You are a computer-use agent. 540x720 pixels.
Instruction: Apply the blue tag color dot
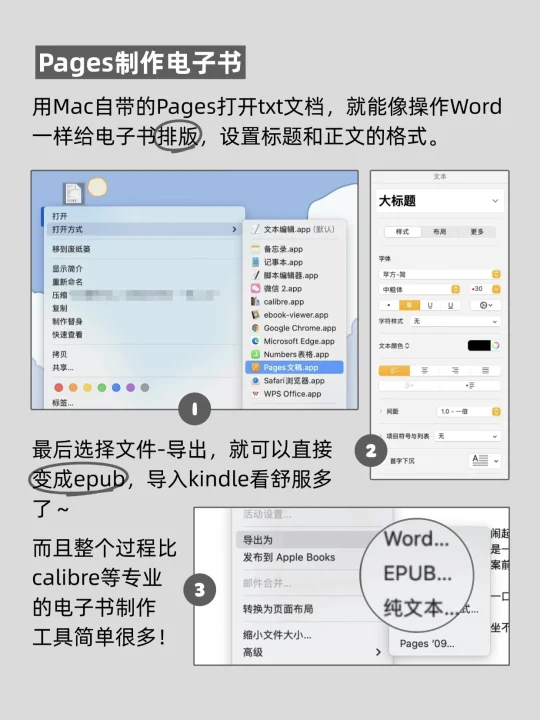click(x=116, y=388)
